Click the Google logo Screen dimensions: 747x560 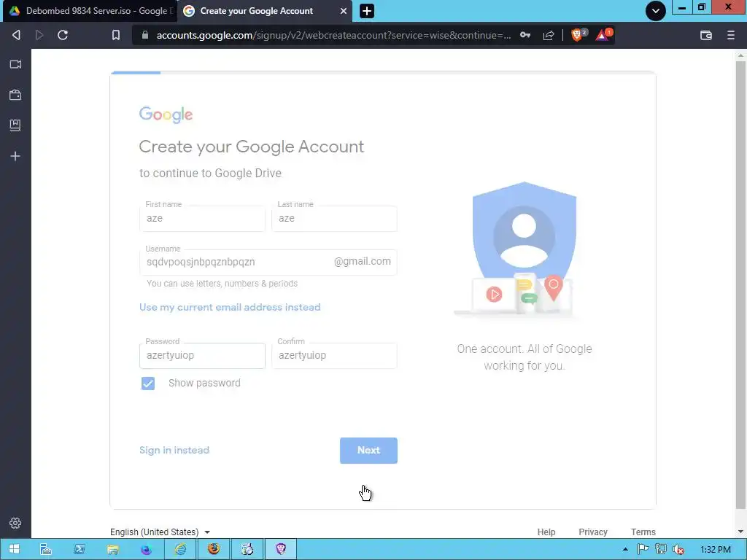coord(166,114)
